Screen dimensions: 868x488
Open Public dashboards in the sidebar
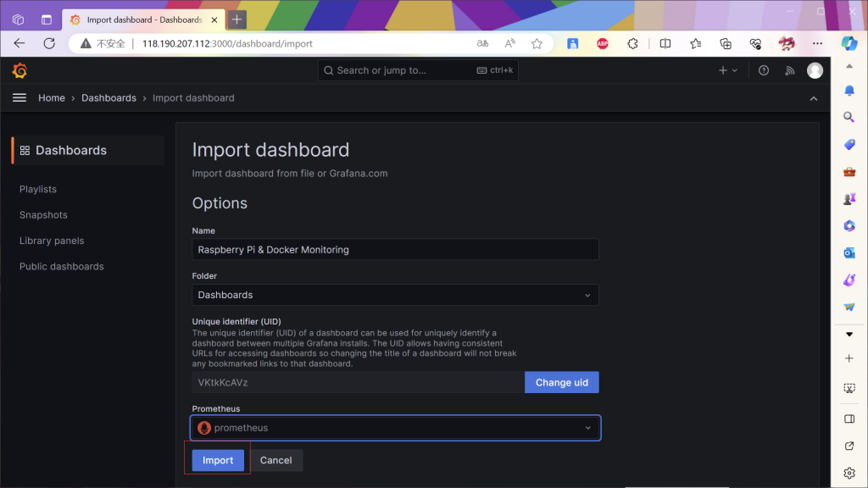61,267
